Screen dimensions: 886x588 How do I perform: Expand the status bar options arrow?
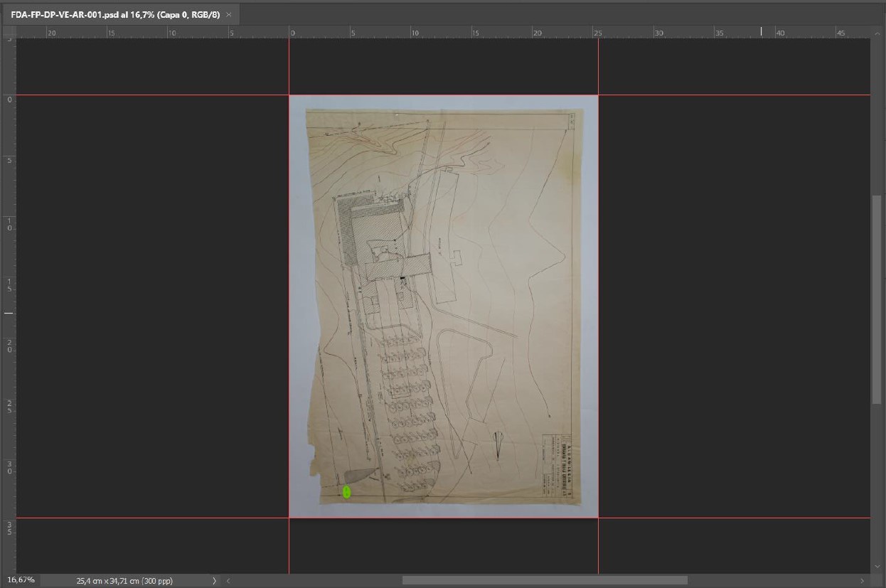tap(214, 580)
